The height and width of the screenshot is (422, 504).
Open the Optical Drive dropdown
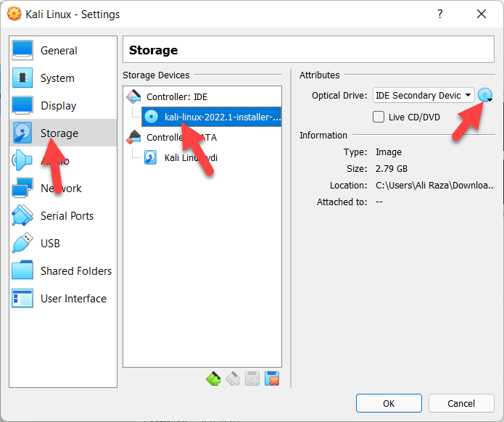[x=424, y=95]
